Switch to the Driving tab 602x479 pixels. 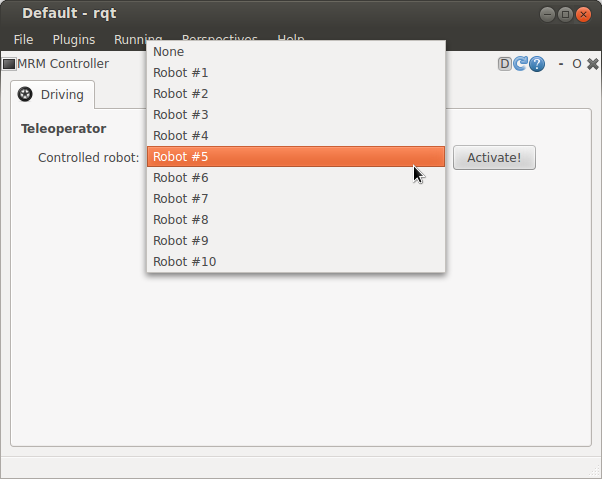[52, 95]
